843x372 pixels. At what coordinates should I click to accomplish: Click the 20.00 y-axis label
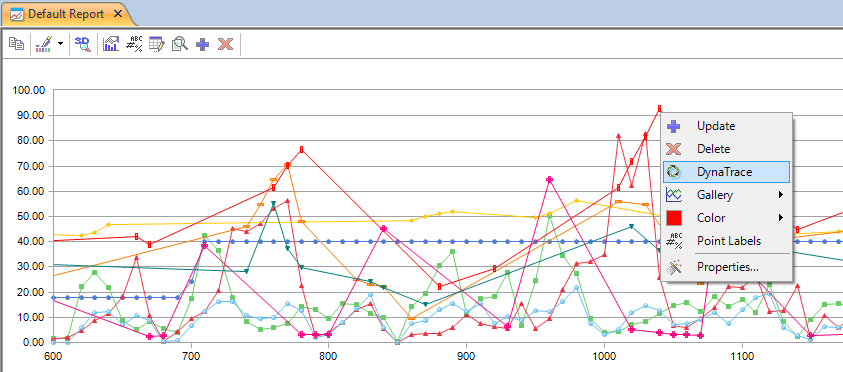(x=31, y=292)
